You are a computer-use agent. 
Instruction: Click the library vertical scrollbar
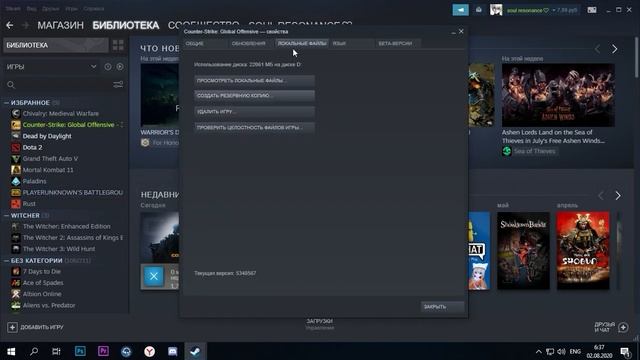click(x=637, y=57)
